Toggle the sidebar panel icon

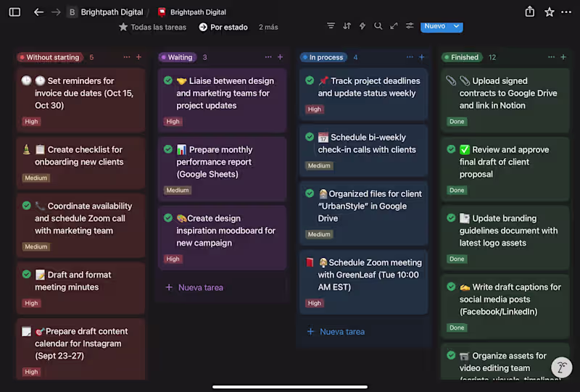pyautogui.click(x=14, y=12)
